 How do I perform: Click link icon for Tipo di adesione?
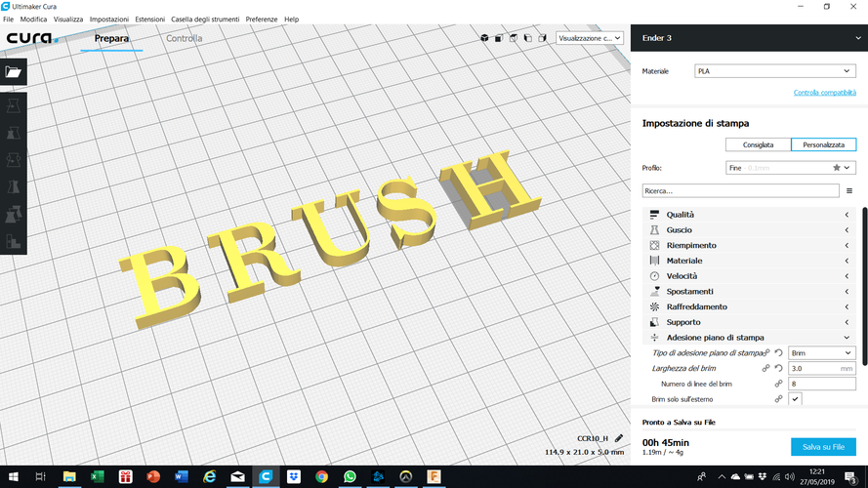[767, 352]
